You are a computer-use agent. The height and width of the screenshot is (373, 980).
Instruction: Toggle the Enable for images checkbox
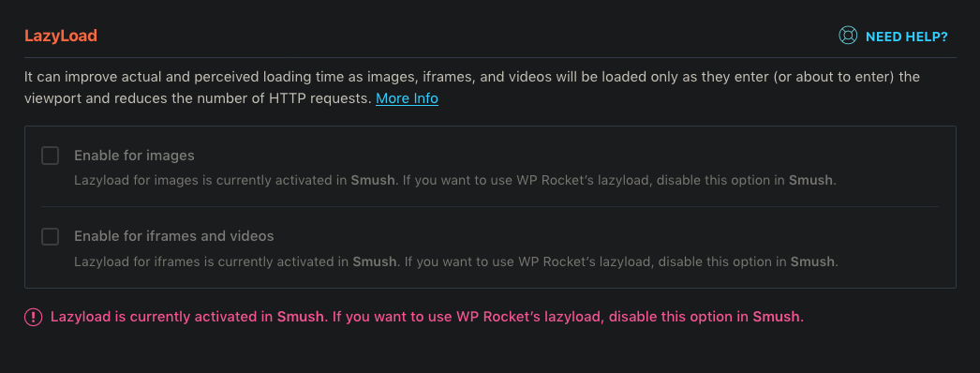(x=50, y=156)
